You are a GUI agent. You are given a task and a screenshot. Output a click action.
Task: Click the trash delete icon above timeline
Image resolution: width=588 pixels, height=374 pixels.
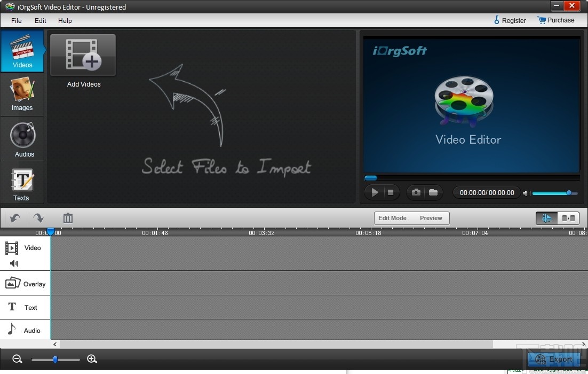tap(67, 217)
